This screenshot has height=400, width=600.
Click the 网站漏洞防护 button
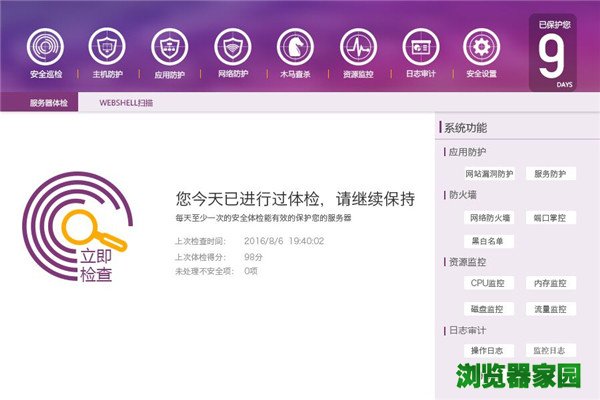pyautogui.click(x=490, y=174)
